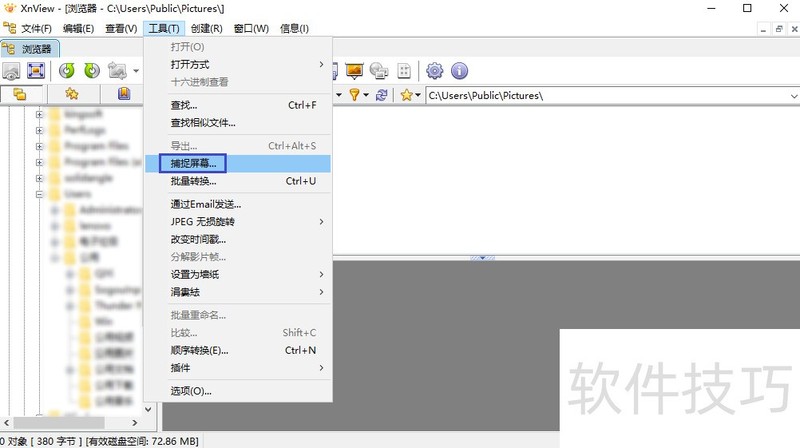800x448 pixels.
Task: Click the status bar disk space text
Action: coord(142,441)
